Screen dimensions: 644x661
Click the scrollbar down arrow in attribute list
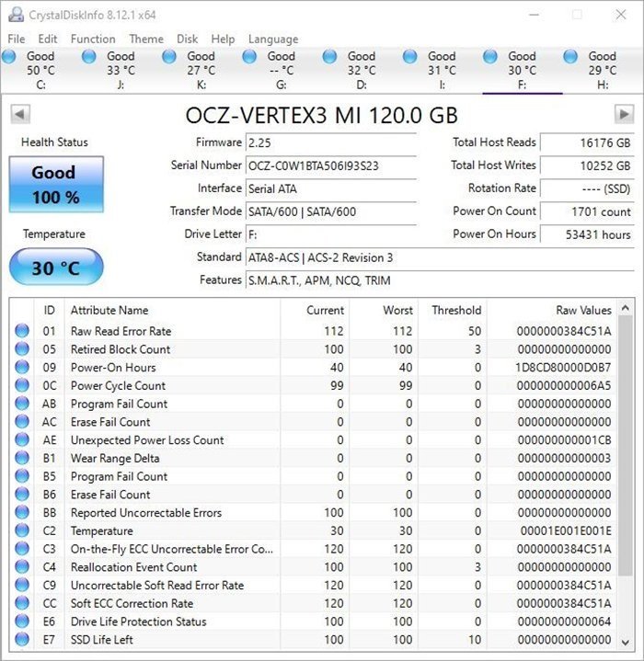(626, 642)
